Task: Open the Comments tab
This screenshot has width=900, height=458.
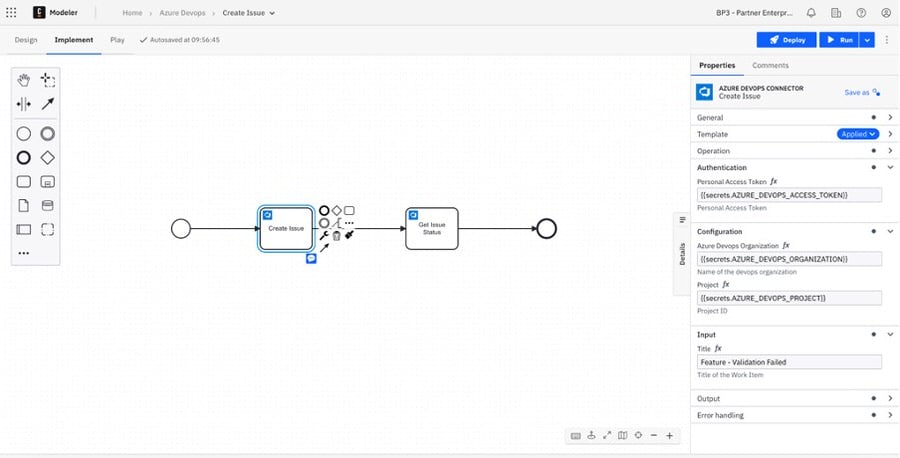Action: pos(770,65)
